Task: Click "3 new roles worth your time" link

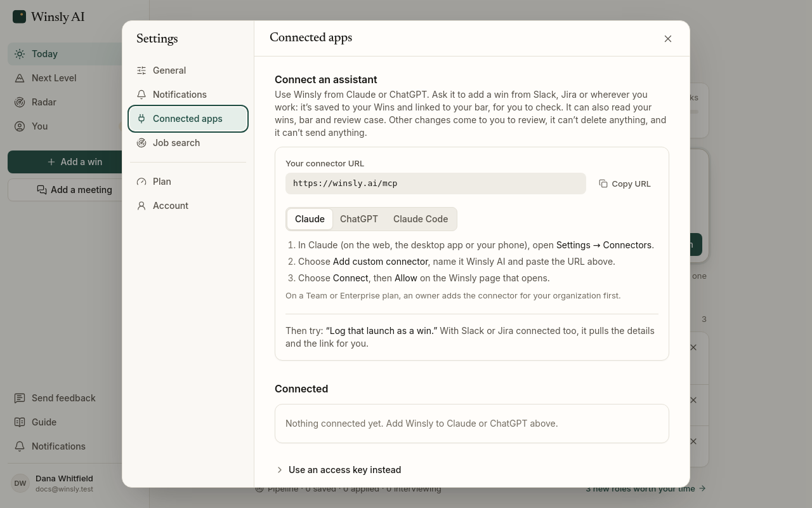Action: point(646,488)
